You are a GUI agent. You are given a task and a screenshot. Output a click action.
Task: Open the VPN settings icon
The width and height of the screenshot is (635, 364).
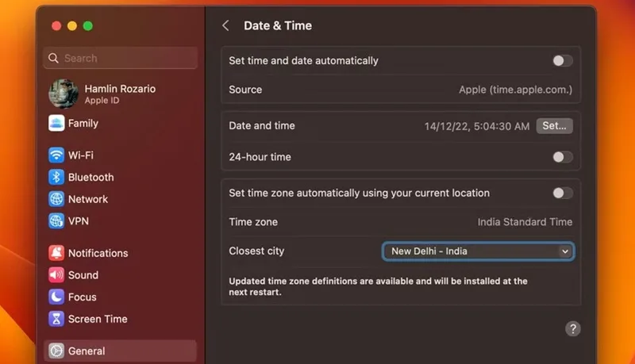pos(56,220)
